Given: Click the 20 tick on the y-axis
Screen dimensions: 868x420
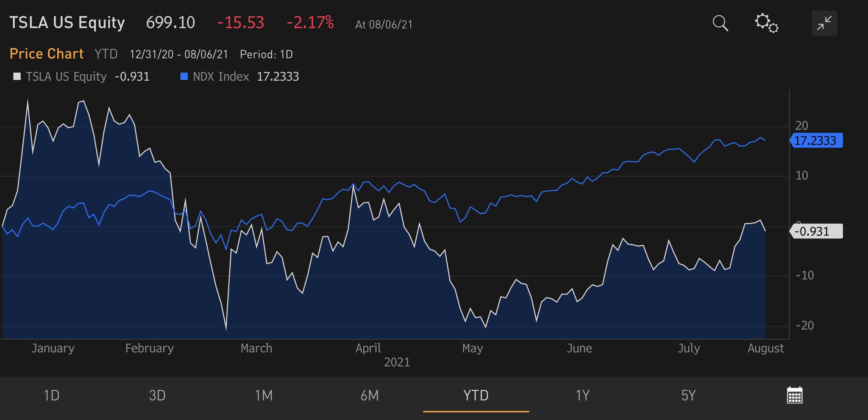Looking at the screenshot, I should point(802,126).
